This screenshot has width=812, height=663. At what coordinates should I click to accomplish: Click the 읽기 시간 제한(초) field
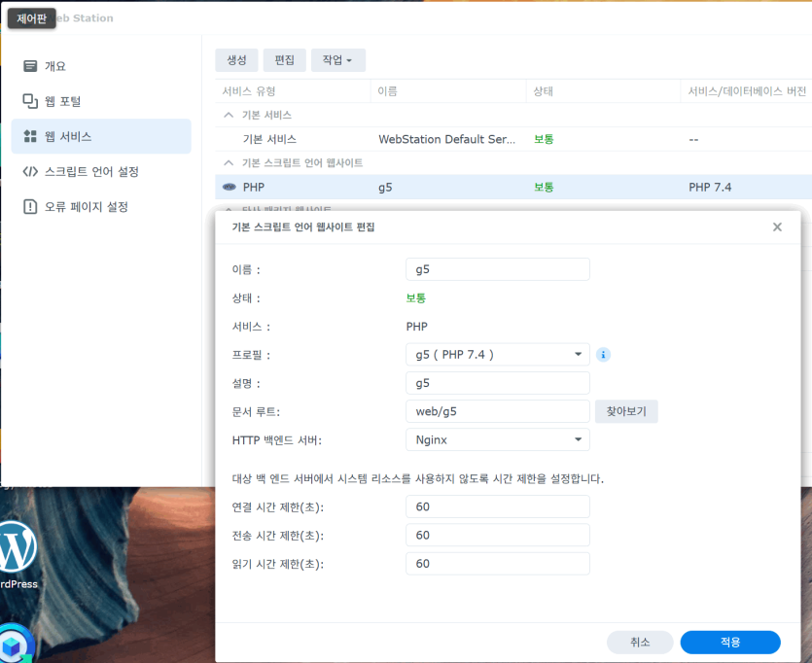498,564
